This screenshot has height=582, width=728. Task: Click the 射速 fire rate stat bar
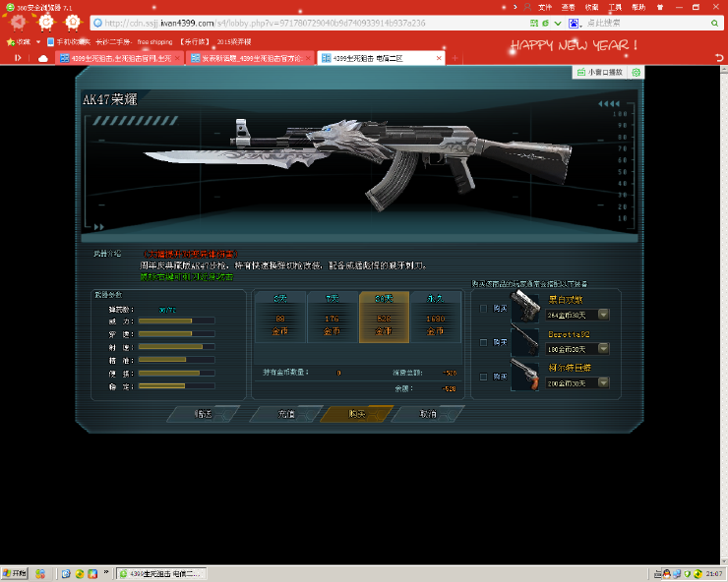tap(176, 347)
